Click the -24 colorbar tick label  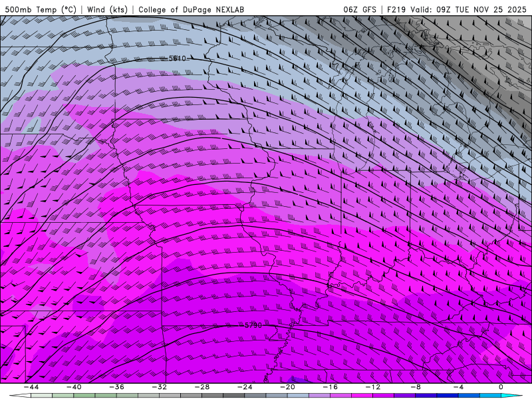[x=245, y=387]
